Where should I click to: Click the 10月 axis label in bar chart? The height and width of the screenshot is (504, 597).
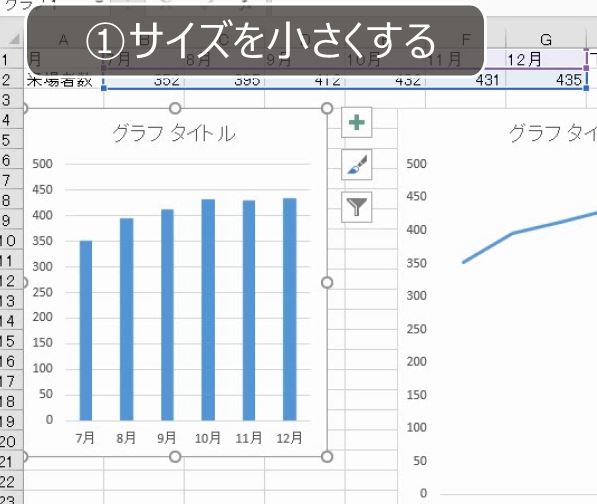click(208, 438)
